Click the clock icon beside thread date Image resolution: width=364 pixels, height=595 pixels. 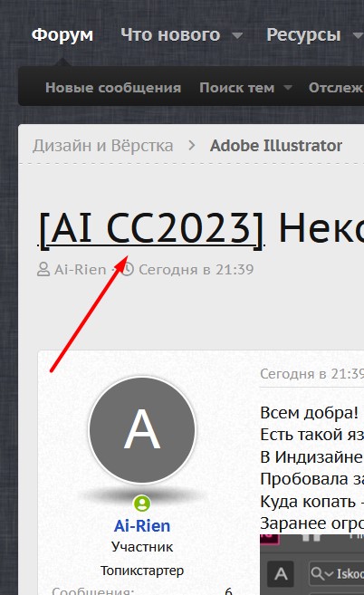(x=127, y=269)
